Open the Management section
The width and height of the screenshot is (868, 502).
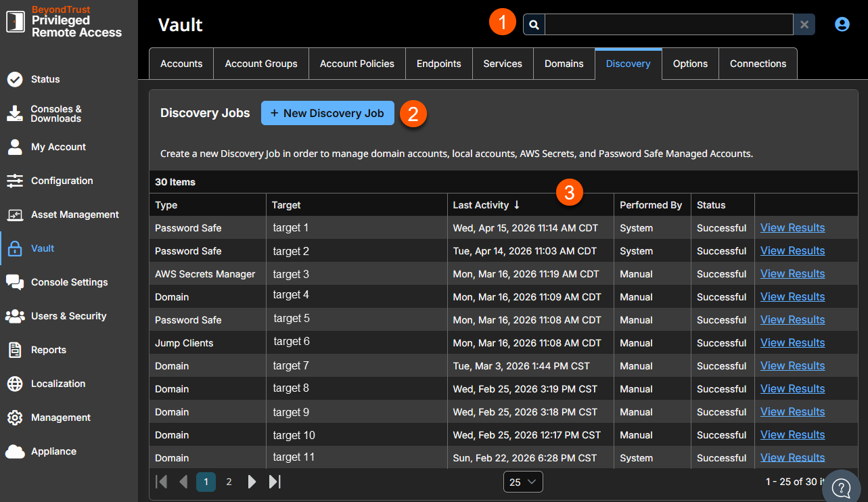tap(60, 417)
